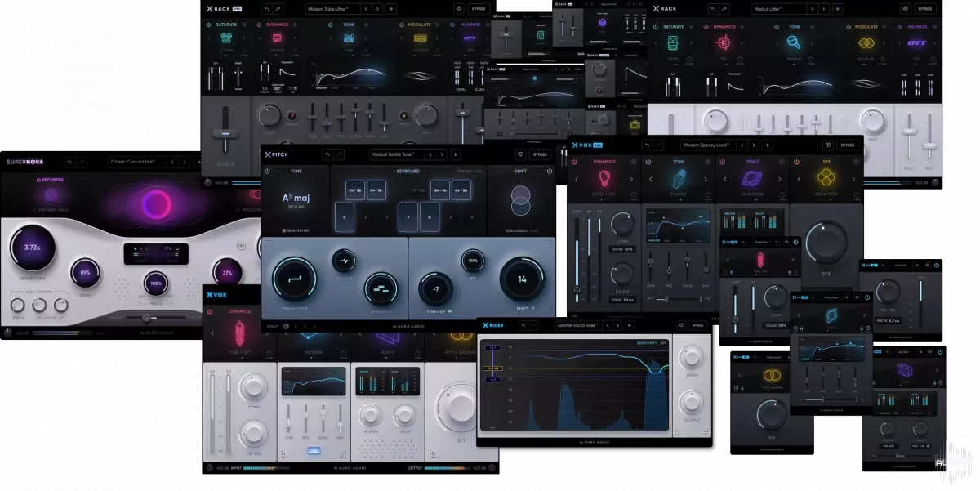Add preset with plus in Modern Tube Lifter Rack
This screenshot has height=491, width=980.
391,9
